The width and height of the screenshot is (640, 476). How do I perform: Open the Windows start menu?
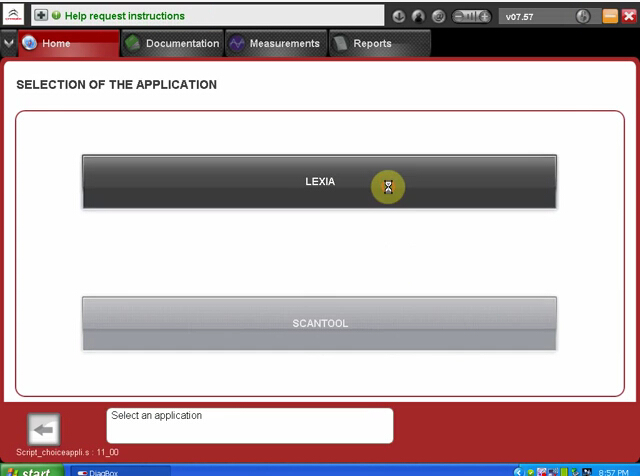[32, 470]
